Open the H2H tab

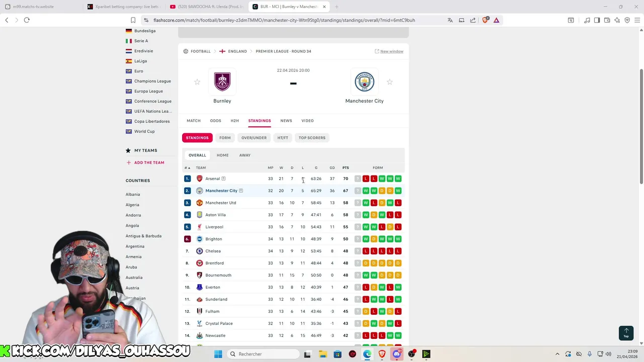(x=234, y=121)
